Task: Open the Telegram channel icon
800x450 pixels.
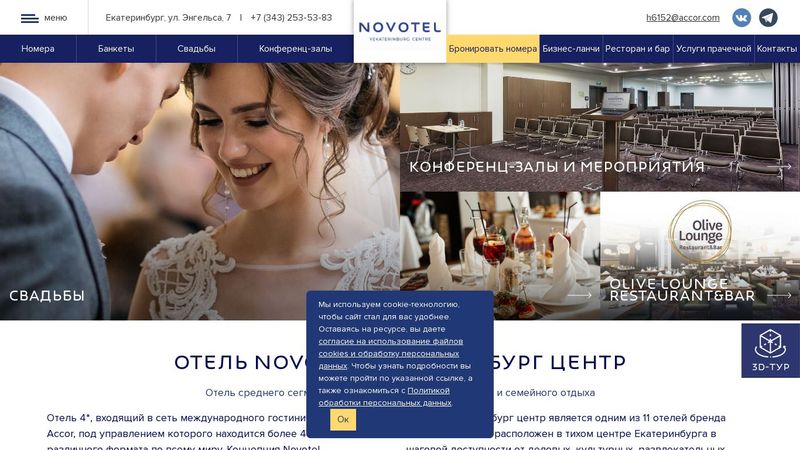Action: pos(768,18)
